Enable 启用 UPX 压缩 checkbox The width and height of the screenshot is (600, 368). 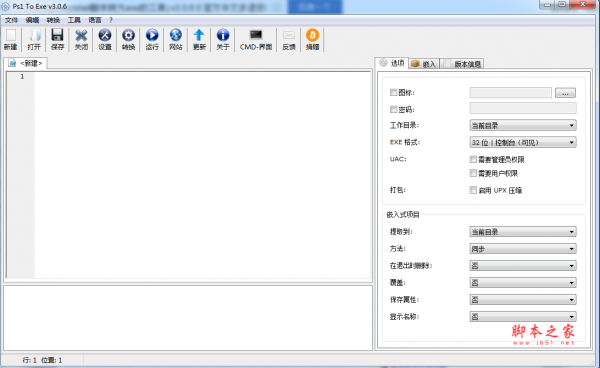[x=473, y=190]
